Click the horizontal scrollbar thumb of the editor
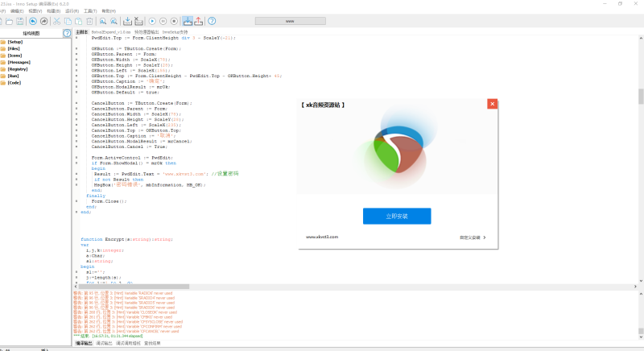The image size is (644, 351). [x=134, y=287]
